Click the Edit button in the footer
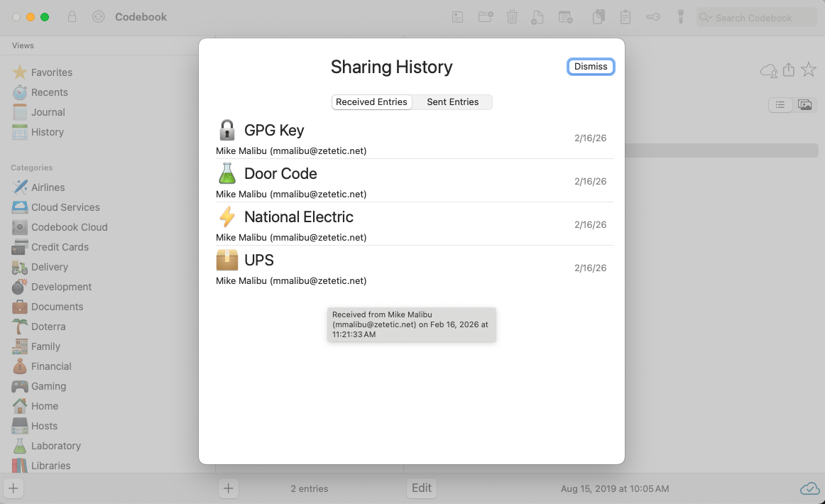Viewport: 825px width, 504px height. [x=421, y=488]
